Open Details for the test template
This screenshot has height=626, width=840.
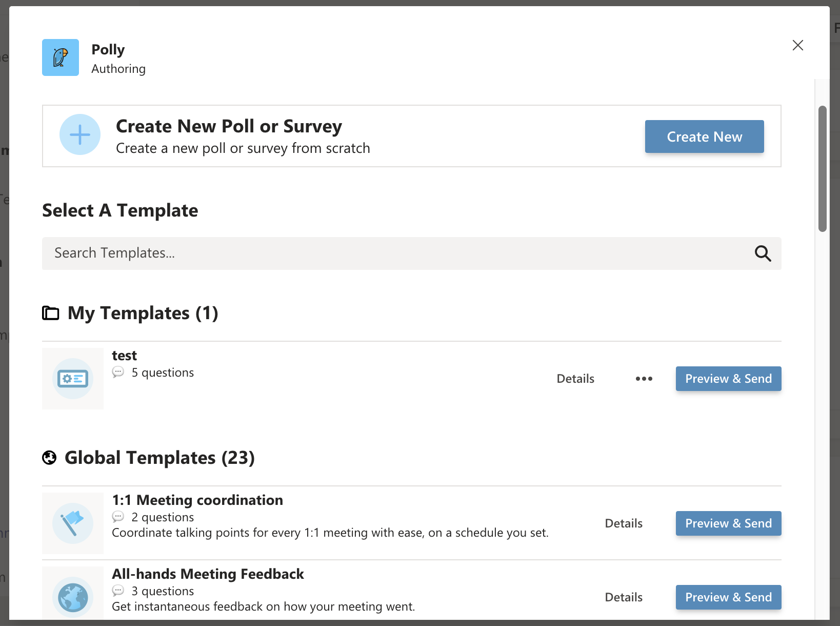pyautogui.click(x=575, y=379)
